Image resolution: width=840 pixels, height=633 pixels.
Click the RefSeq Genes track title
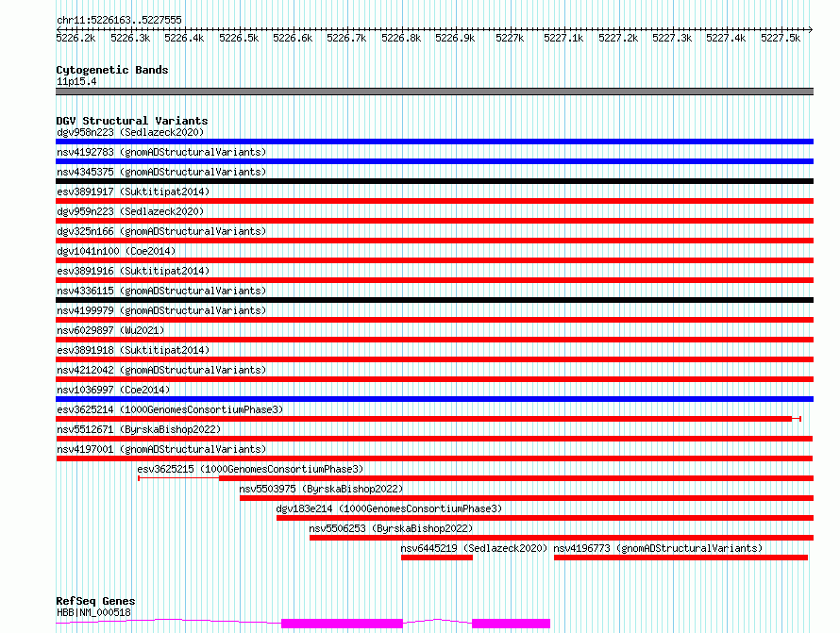tap(95, 601)
